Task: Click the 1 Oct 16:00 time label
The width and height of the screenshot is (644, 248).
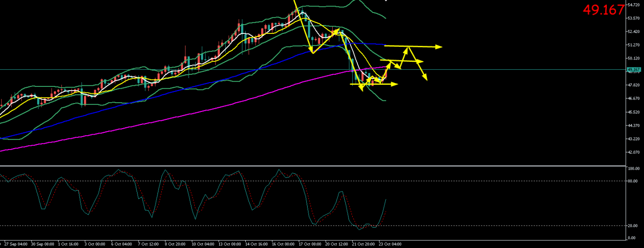Action: [69, 243]
